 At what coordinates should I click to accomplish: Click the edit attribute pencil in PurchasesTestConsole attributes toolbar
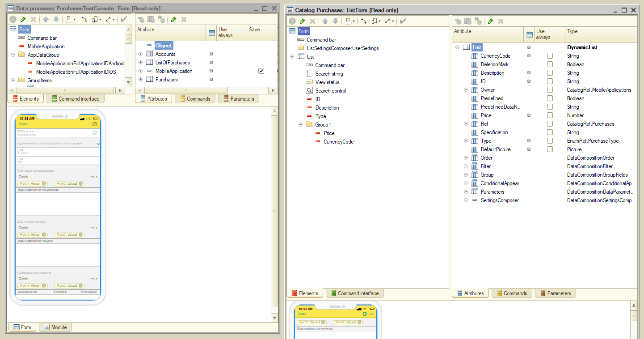pos(173,20)
